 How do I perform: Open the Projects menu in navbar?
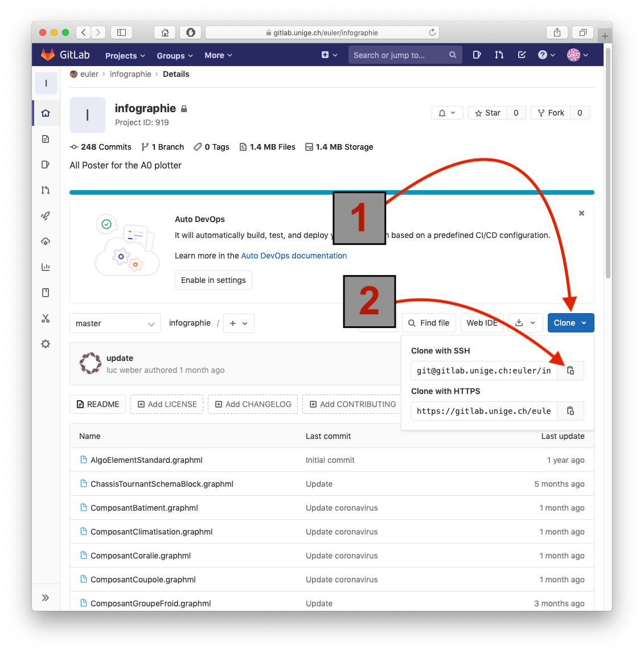[x=125, y=56]
